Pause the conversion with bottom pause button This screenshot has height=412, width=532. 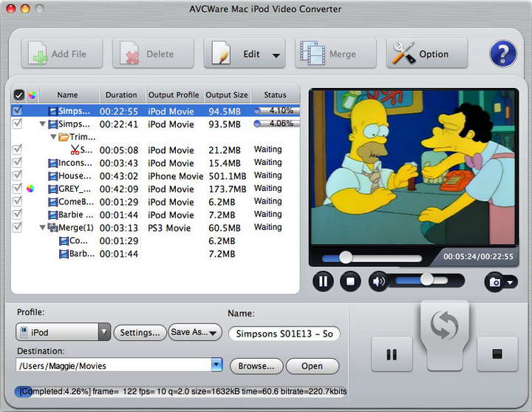click(x=392, y=354)
